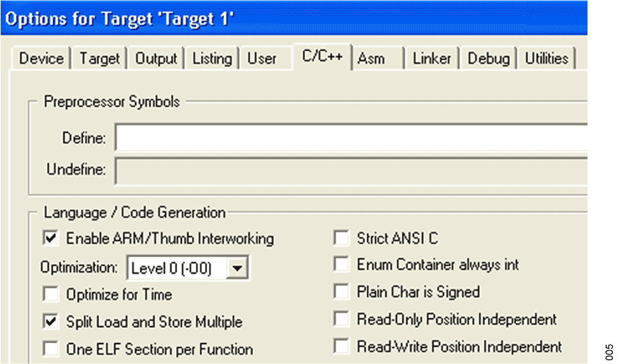The height and width of the screenshot is (364, 617).
Task: Open the User tab
Action: 262,58
